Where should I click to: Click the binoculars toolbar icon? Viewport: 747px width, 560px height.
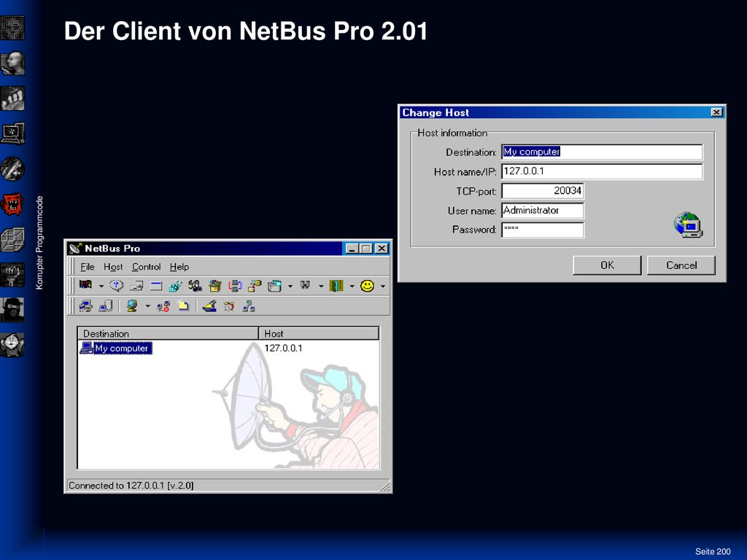pyautogui.click(x=305, y=285)
